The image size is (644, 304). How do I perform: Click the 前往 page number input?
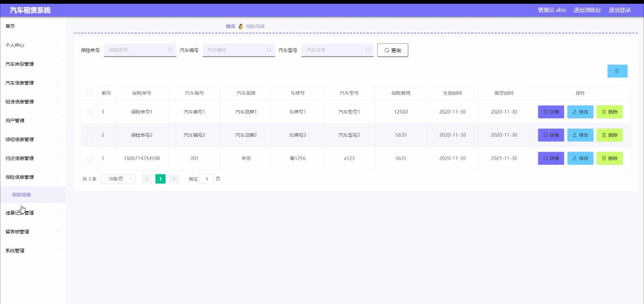pyautogui.click(x=206, y=179)
